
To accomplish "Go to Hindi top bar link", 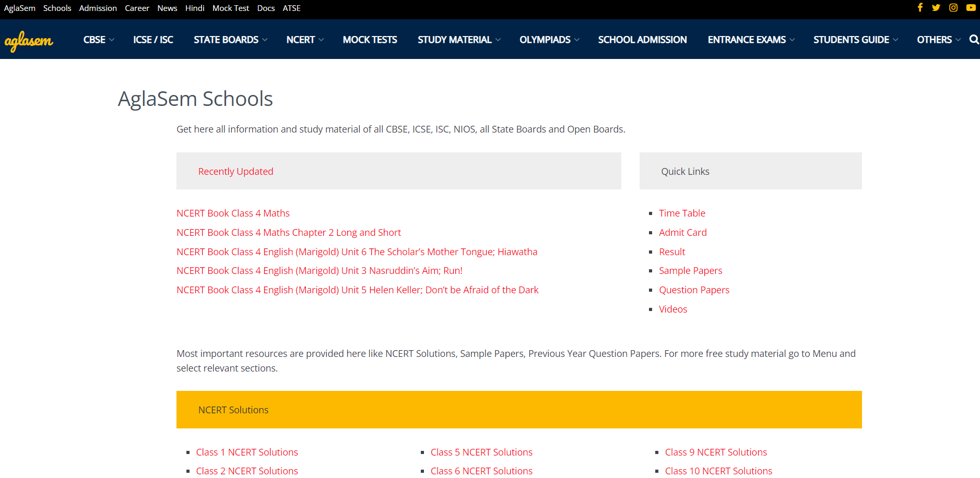I will 195,8.
